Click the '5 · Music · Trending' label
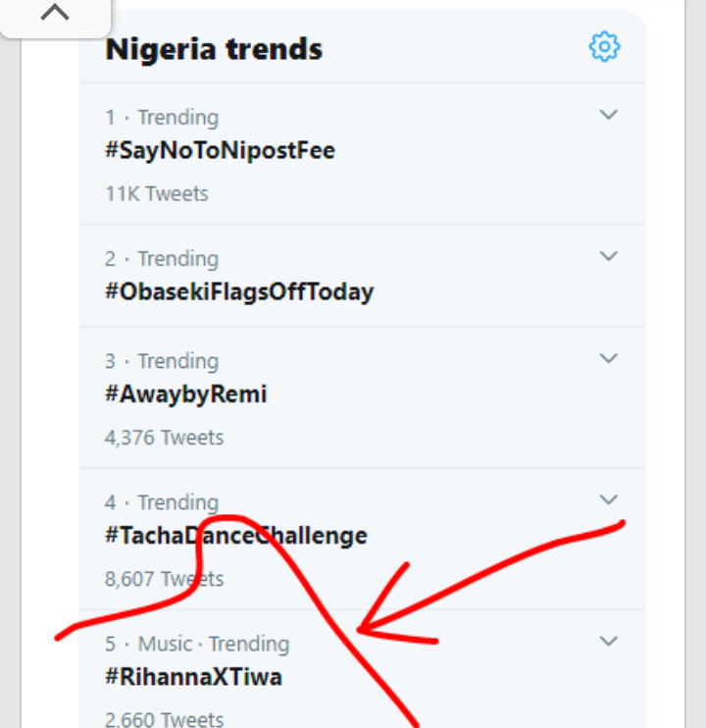The height and width of the screenshot is (728, 706). 197,644
